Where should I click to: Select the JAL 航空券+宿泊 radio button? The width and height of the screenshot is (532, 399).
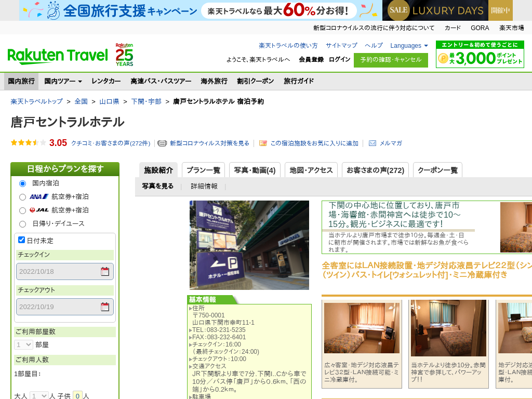tap(22, 211)
